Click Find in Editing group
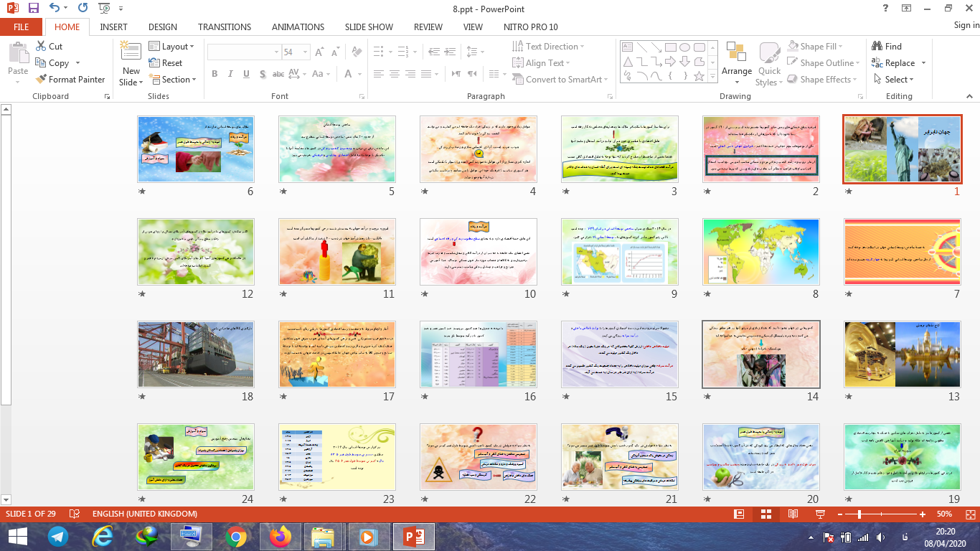980x551 pixels. tap(887, 46)
